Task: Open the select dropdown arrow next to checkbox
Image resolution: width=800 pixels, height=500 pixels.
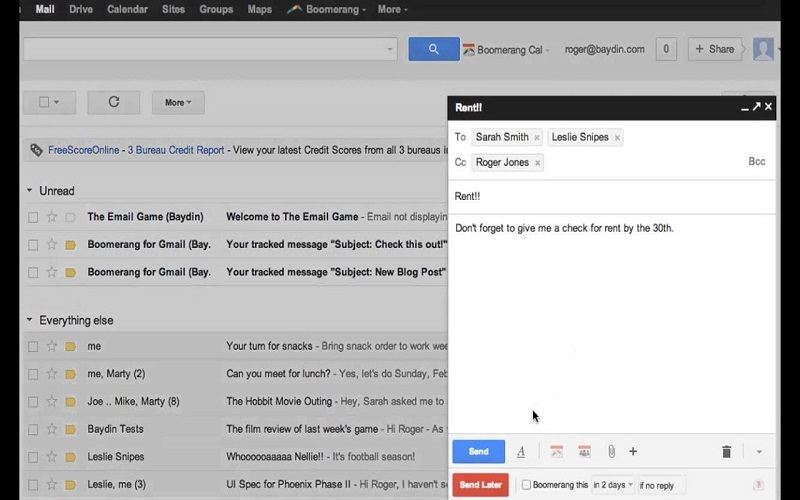Action: coord(57,102)
